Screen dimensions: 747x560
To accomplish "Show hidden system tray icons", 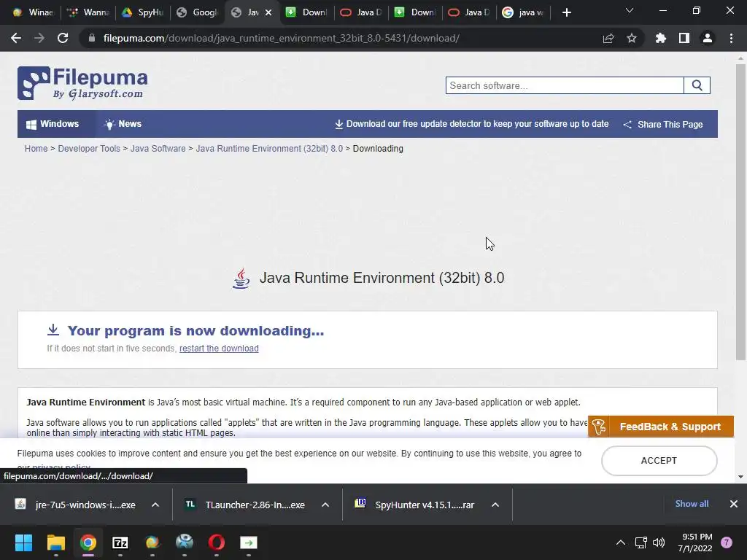I will (x=621, y=542).
